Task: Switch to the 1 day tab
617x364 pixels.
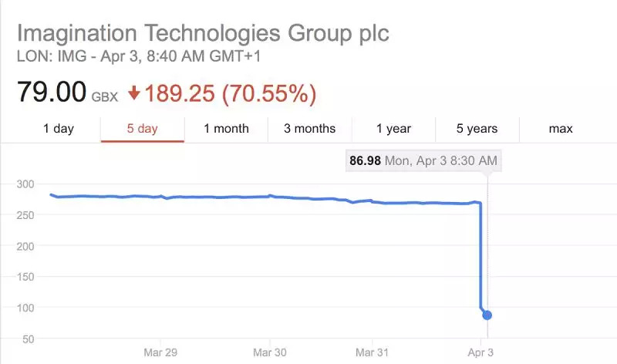Action: tap(59, 129)
